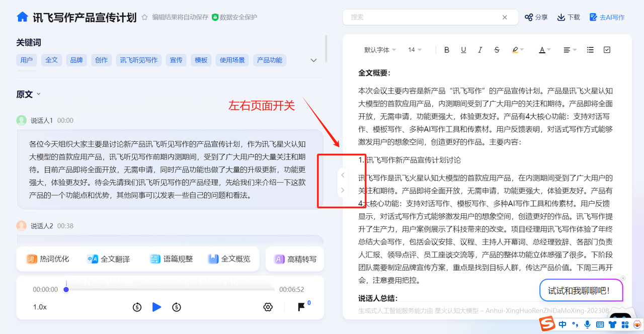Click the 说话人1 transcript paragraph

pos(170,170)
